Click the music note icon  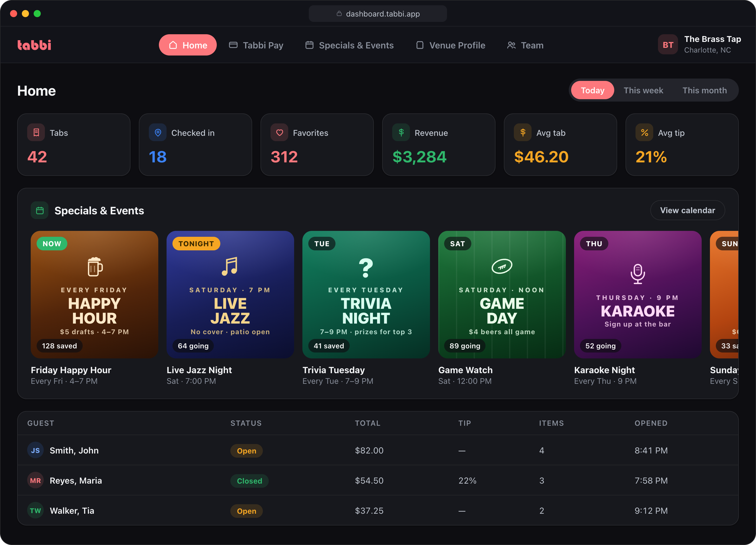[x=230, y=266]
